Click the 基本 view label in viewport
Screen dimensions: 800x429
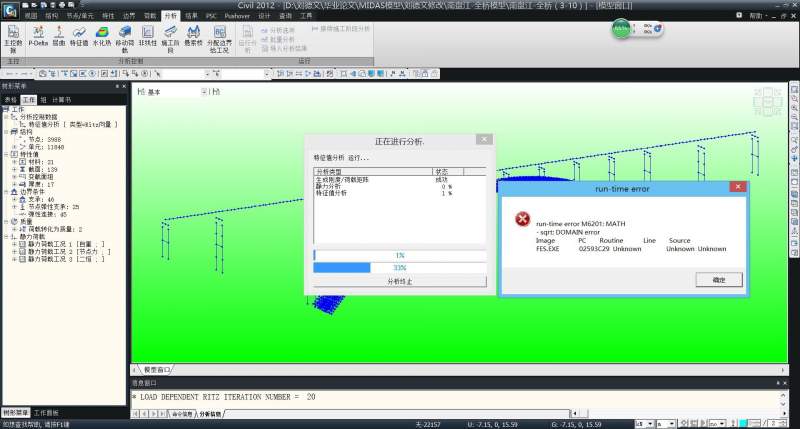pos(154,92)
